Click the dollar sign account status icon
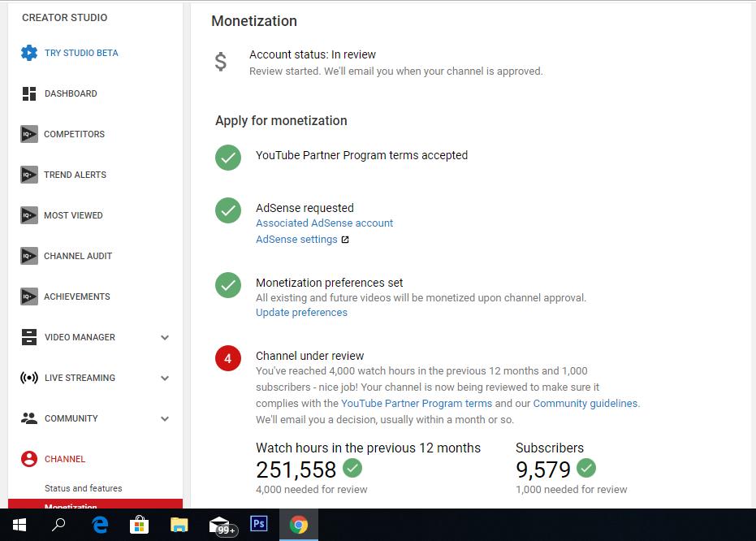 pyautogui.click(x=220, y=62)
